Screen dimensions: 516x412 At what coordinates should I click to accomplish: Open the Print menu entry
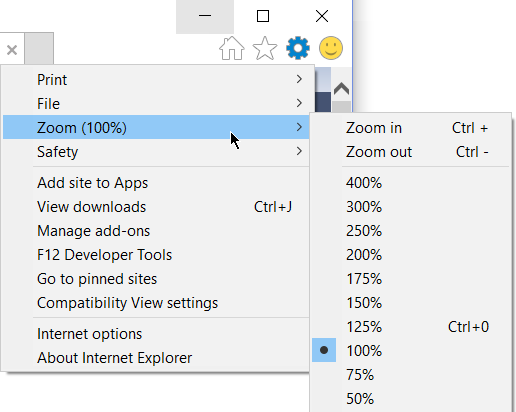point(156,80)
